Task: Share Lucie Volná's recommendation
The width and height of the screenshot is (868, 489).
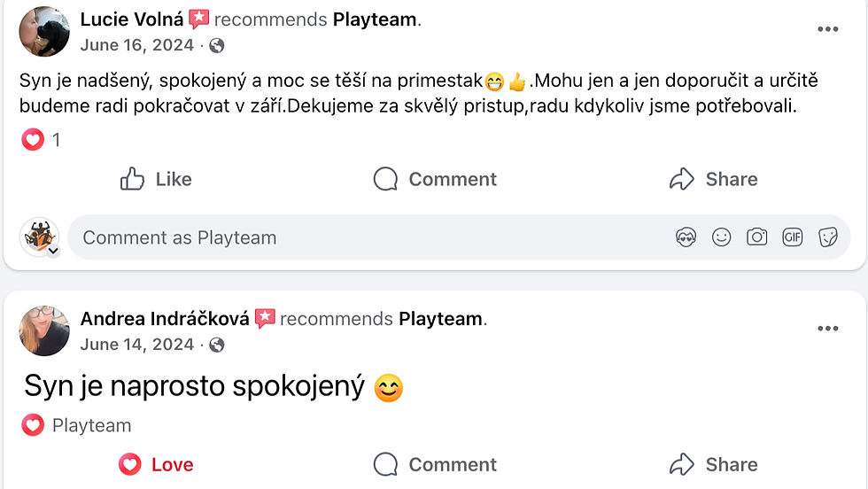Action: click(x=713, y=179)
